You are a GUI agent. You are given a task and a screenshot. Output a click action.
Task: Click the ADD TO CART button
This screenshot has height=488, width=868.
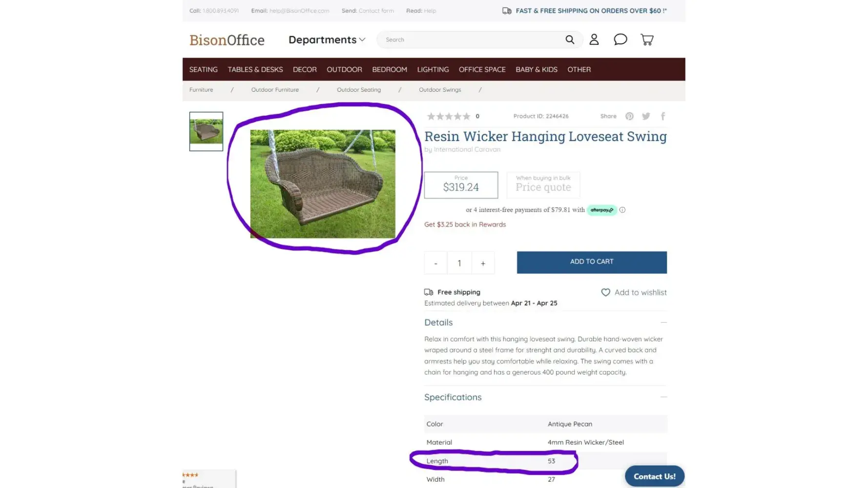592,263
